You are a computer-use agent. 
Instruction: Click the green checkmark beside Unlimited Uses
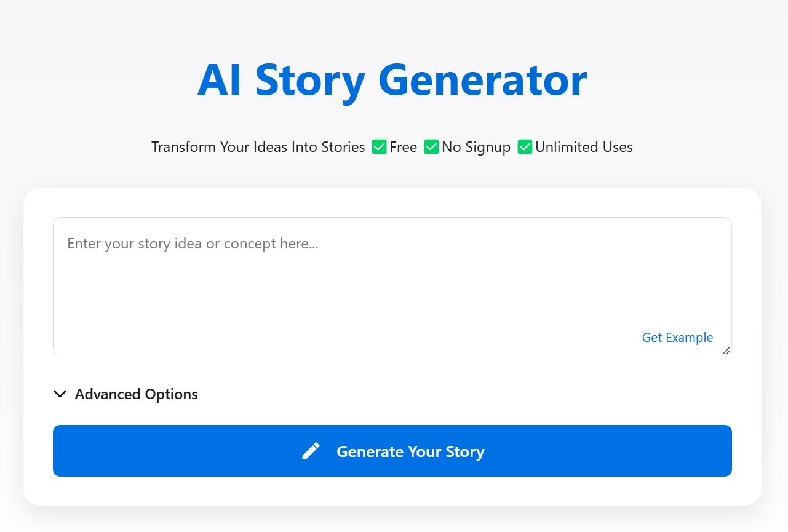pyautogui.click(x=525, y=147)
